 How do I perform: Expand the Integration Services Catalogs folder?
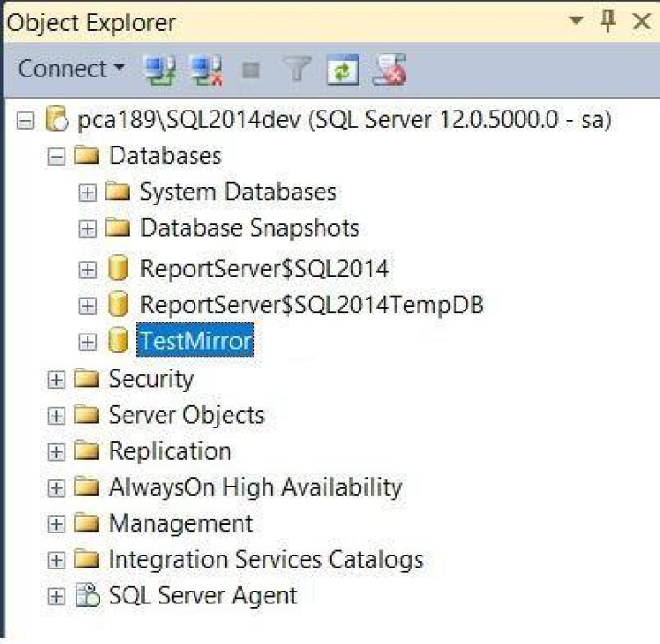coord(56,561)
